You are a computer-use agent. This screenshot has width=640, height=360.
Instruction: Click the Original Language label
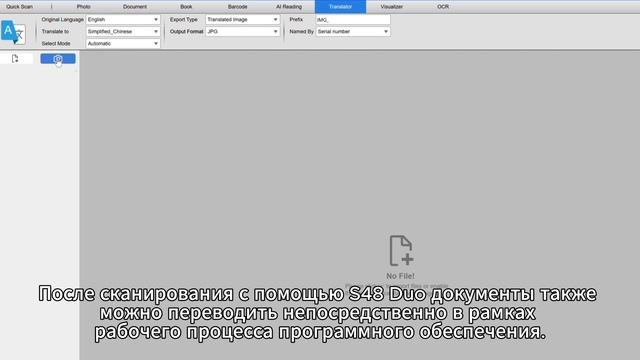tap(62, 20)
